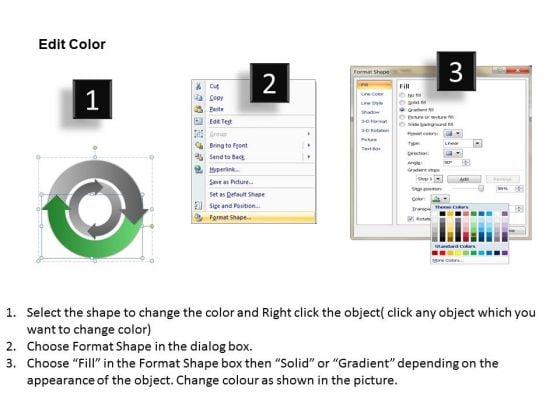The image size is (560, 420).
Task: Click the Format Shape icon
Action: tap(199, 217)
